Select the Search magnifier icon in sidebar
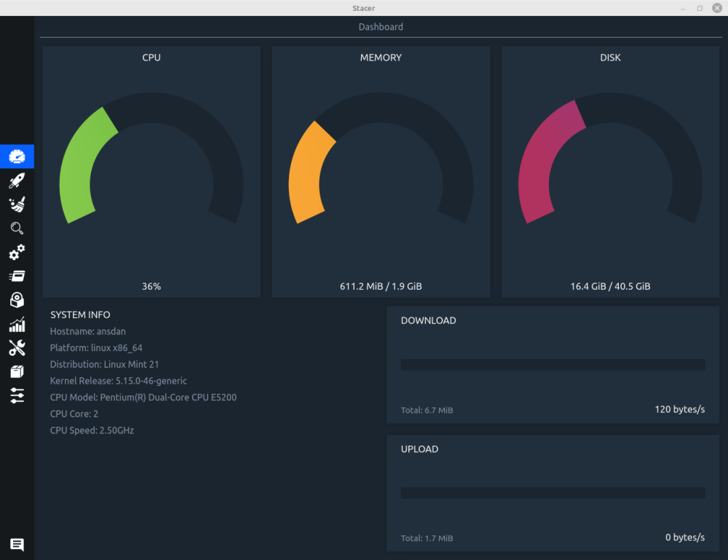728x560 pixels. 17,229
